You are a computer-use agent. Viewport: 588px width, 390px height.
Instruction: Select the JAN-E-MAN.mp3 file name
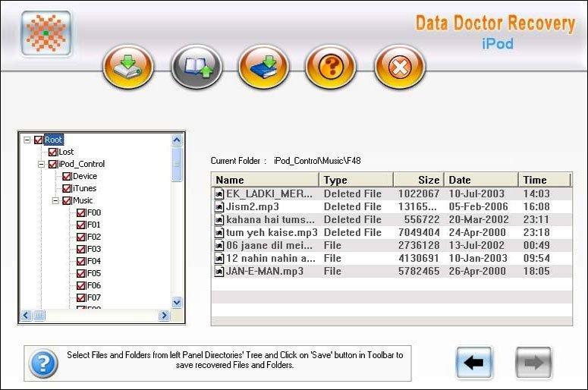pos(265,271)
